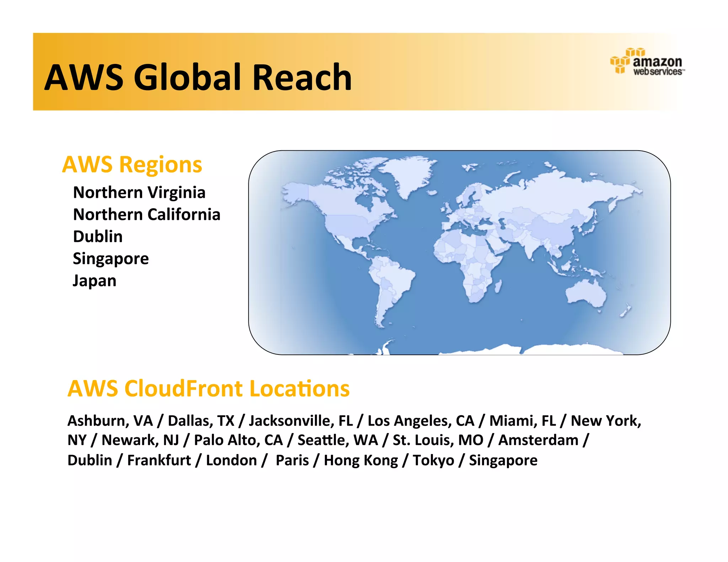Click 'Jacksonville, FL' location text
This screenshot has height=562, width=728.
tap(301, 421)
